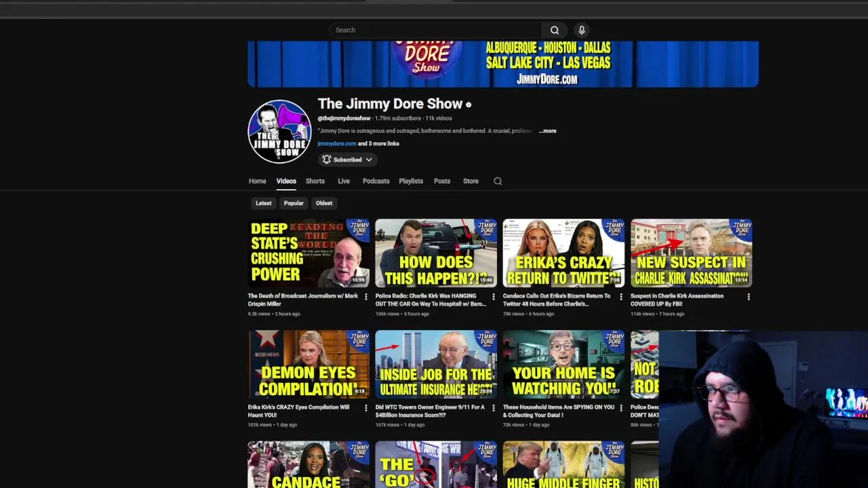
Task: Open options menu for Police Radio Charlie Kirk video
Action: pos(493,297)
